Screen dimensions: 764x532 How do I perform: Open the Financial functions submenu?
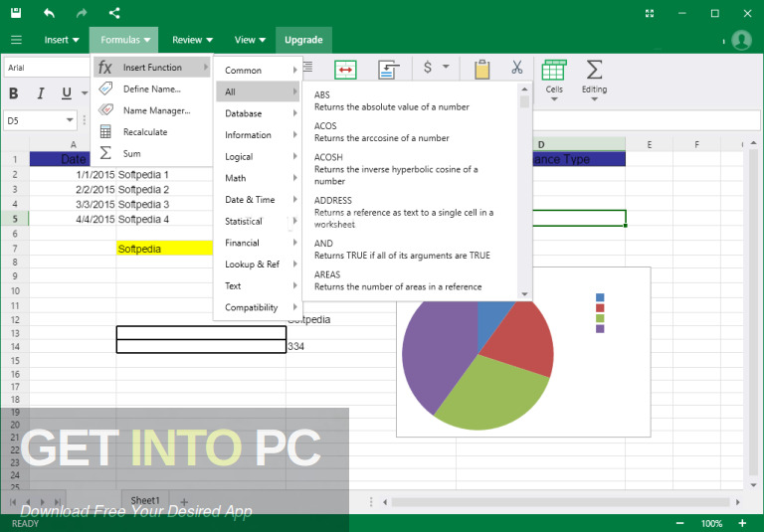point(258,243)
